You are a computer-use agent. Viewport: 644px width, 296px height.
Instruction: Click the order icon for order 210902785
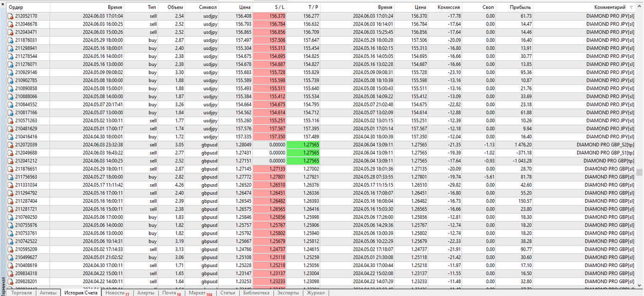[x=10, y=80]
